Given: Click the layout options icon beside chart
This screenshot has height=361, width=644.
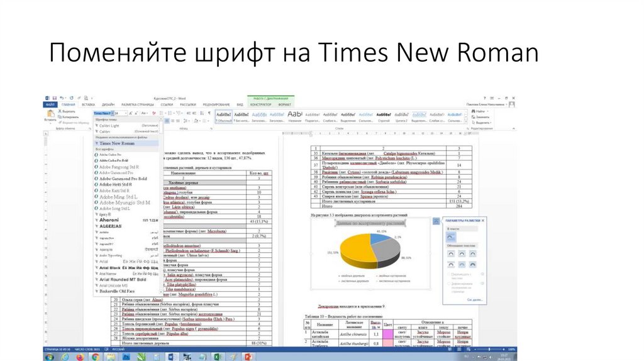Looking at the screenshot, I should coord(436,221).
